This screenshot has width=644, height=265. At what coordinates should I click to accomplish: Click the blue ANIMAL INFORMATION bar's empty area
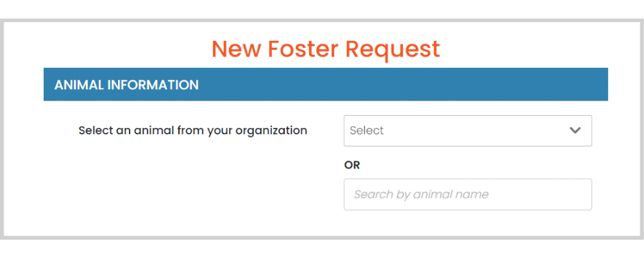[402, 84]
